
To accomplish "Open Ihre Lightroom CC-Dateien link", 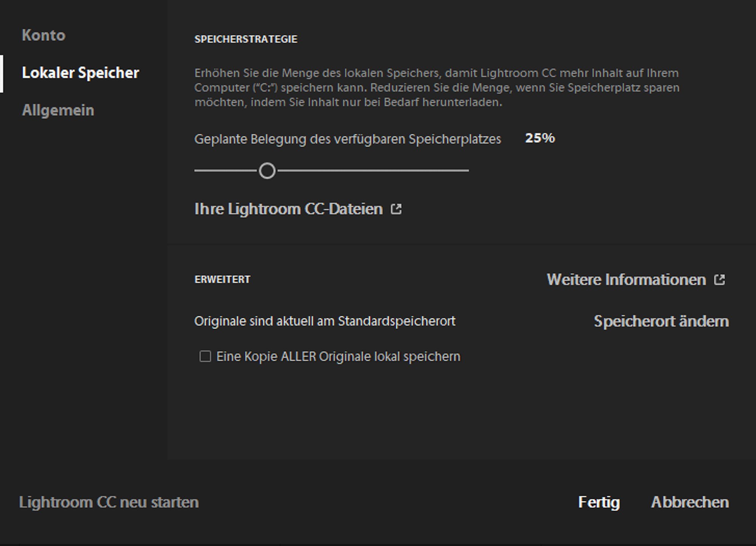I will pyautogui.click(x=288, y=209).
